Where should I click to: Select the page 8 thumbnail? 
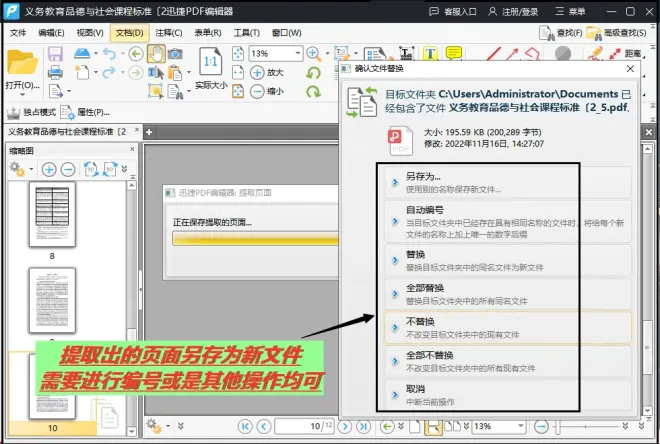[52, 214]
